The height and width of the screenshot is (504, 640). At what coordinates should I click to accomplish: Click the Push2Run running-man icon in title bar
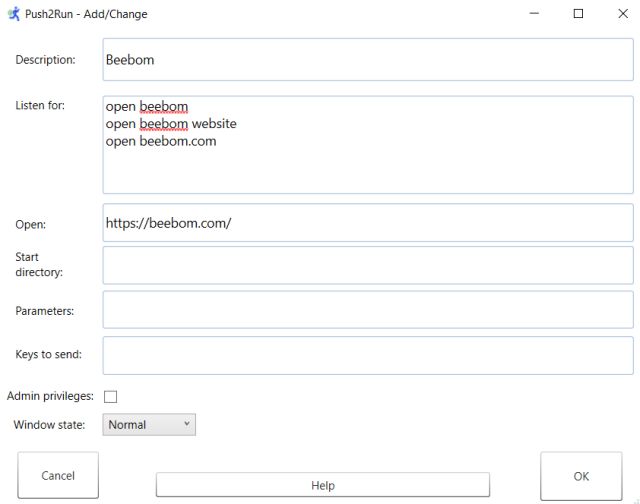pyautogui.click(x=13, y=14)
